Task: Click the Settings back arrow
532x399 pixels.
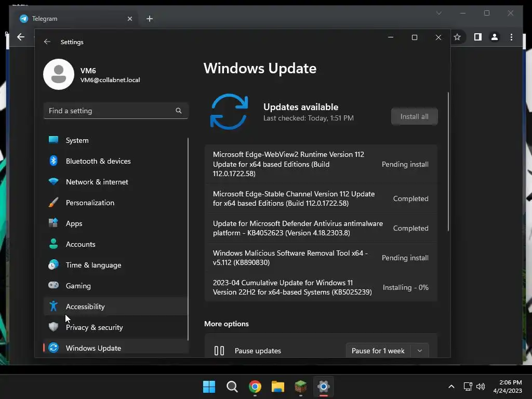Action: pyautogui.click(x=47, y=42)
